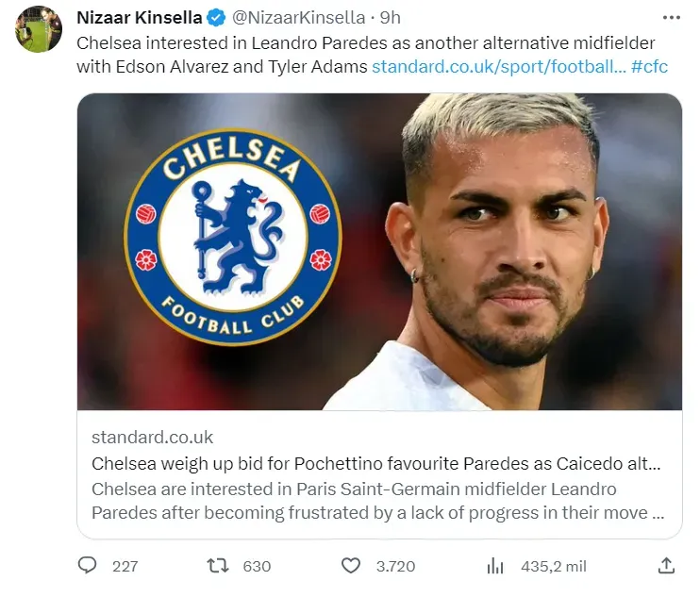Click the article headline about Pochettino favourite Paredes

pos(375,464)
